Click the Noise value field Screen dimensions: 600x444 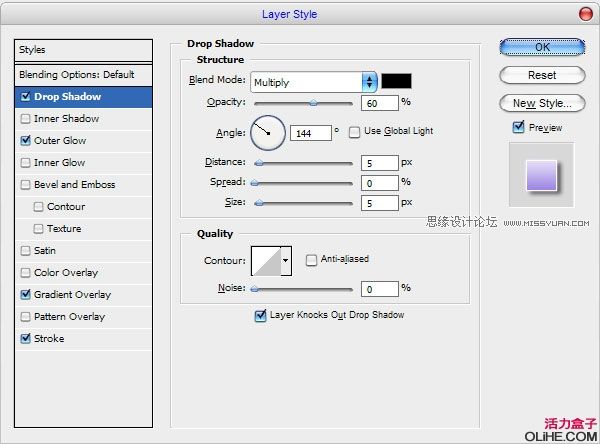coord(380,289)
